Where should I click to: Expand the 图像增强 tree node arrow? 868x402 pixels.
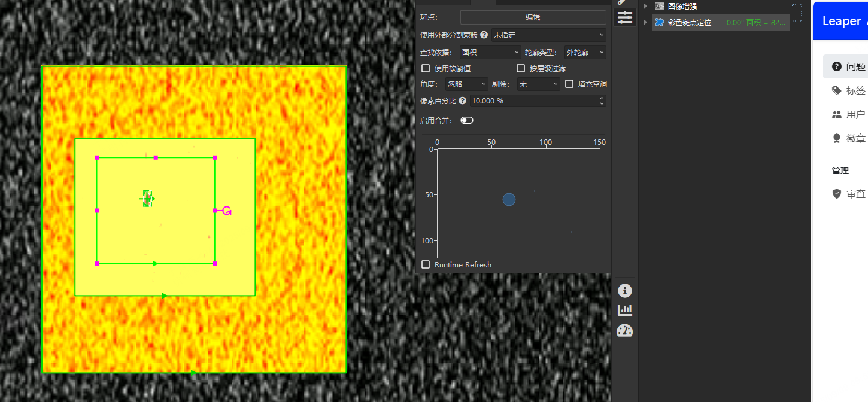pos(645,6)
